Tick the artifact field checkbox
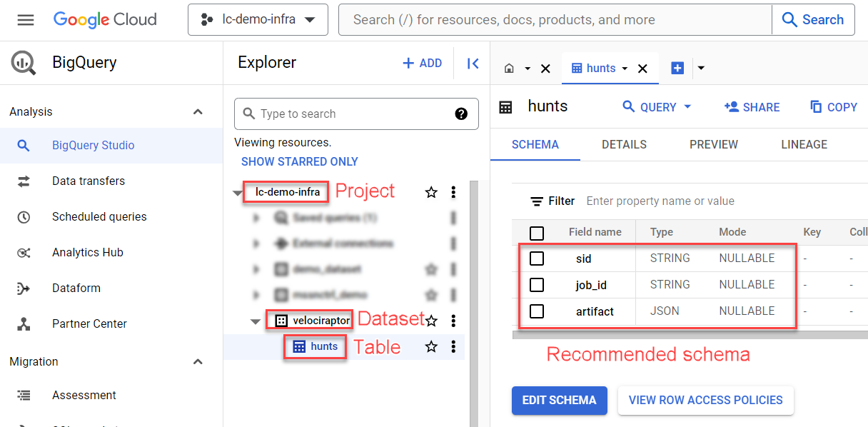The image size is (868, 427). 537,311
